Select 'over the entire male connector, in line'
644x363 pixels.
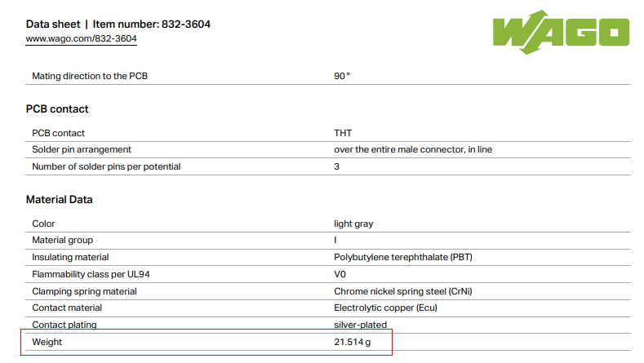[x=412, y=149]
